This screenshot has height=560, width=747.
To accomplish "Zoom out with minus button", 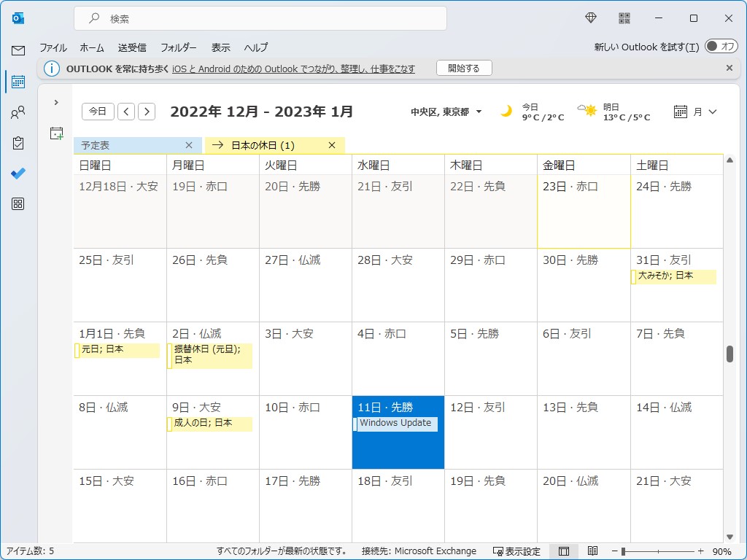I will [x=614, y=551].
